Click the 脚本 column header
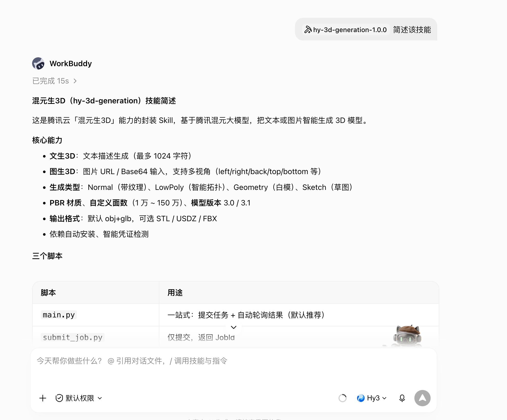507x420 pixels. [x=96, y=292]
